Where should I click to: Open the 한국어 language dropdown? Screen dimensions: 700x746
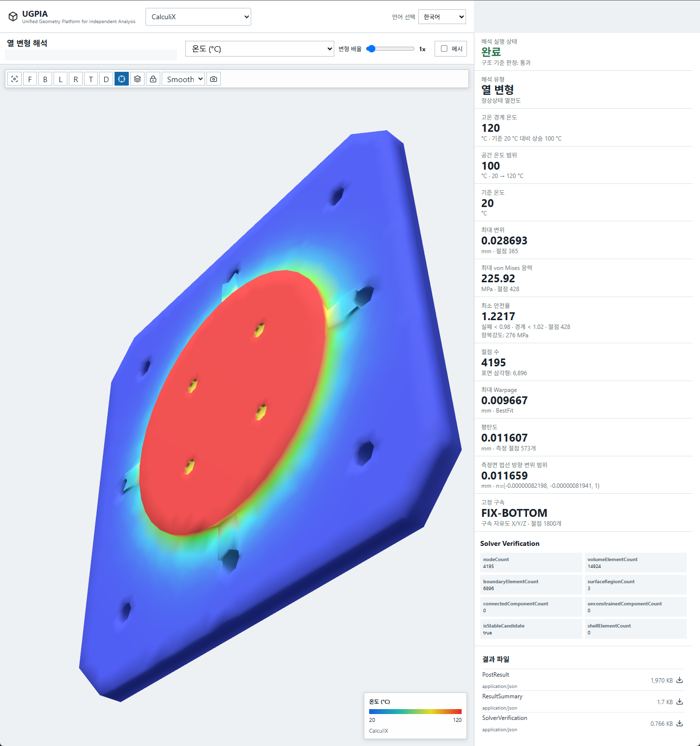pyautogui.click(x=442, y=17)
